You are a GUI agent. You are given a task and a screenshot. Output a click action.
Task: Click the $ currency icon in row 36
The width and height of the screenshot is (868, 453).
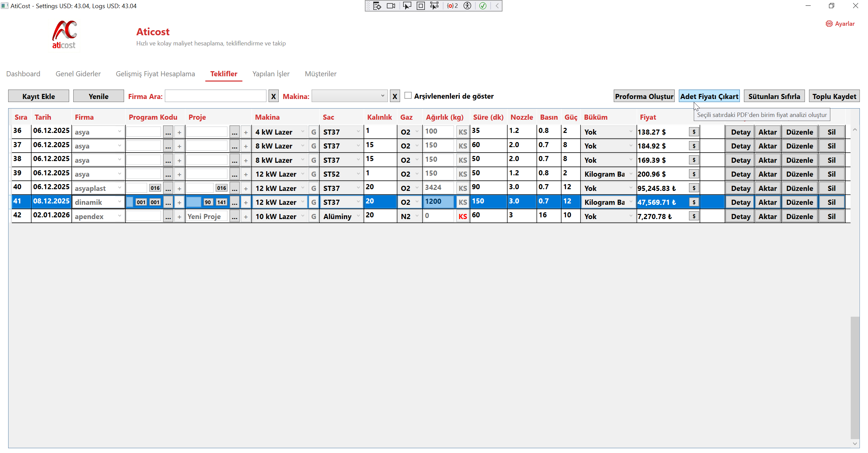[x=694, y=132]
